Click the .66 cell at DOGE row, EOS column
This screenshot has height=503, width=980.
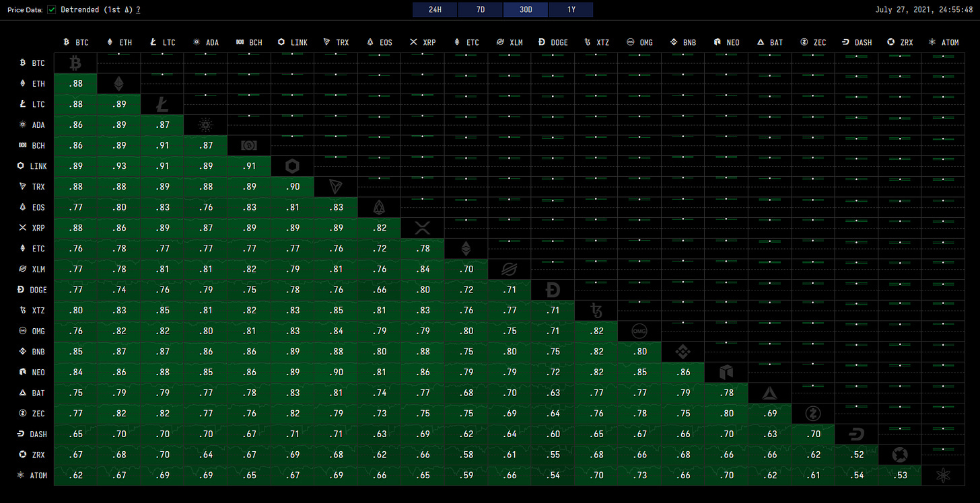tap(379, 290)
